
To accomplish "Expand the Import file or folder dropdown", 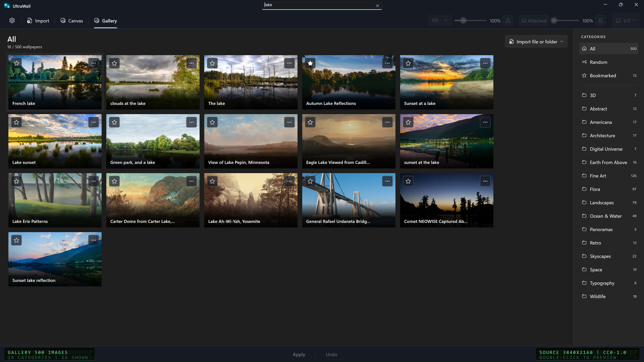I will (536, 42).
